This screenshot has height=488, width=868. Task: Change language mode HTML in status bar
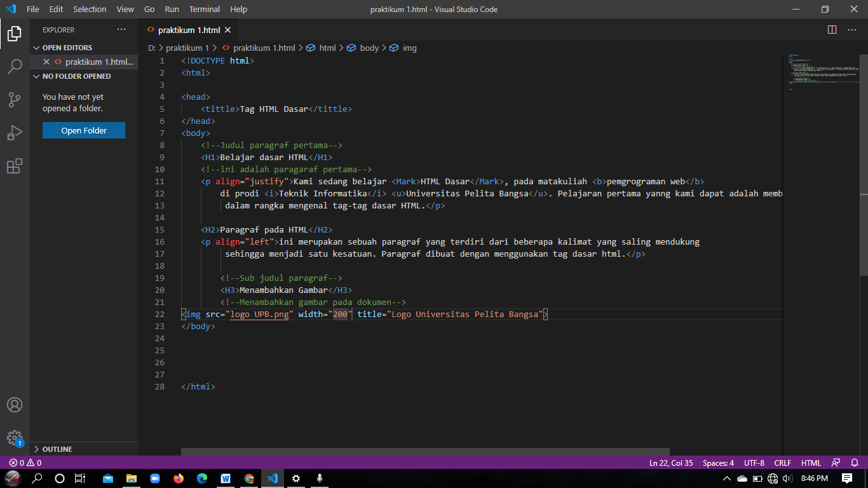[811, 463]
